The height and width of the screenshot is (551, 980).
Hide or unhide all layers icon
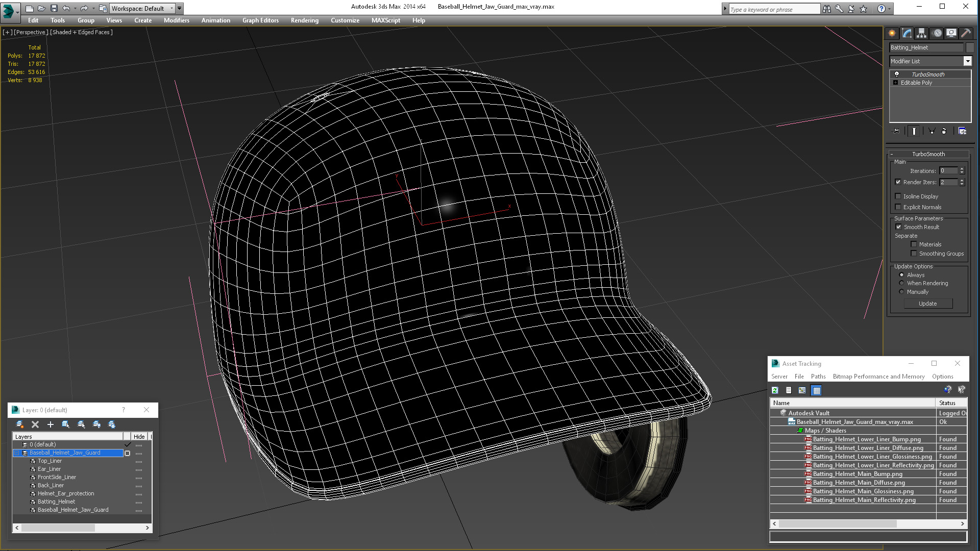[96, 424]
